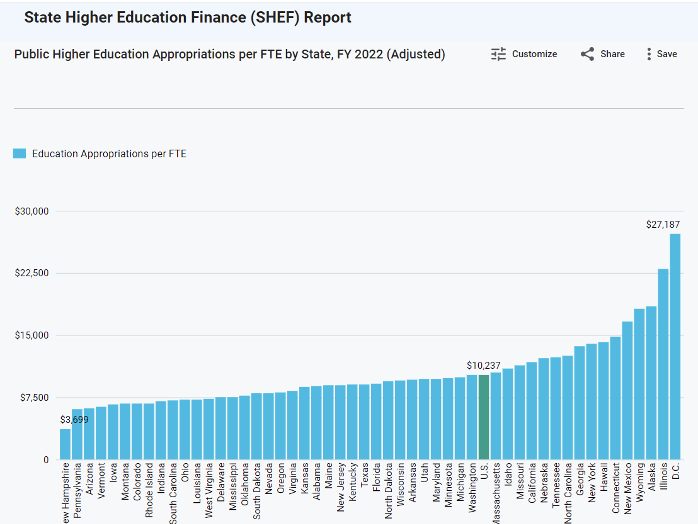
Task: Click the State Higher Education Finance report title
Action: point(187,18)
